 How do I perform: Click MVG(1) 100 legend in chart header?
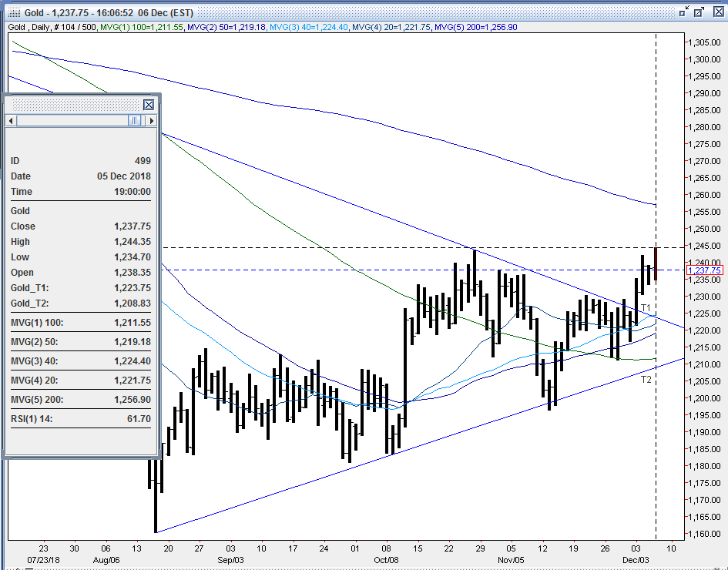point(142,28)
